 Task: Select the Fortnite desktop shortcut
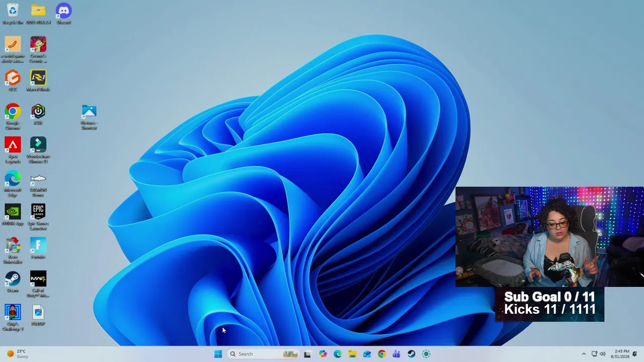pos(38,248)
